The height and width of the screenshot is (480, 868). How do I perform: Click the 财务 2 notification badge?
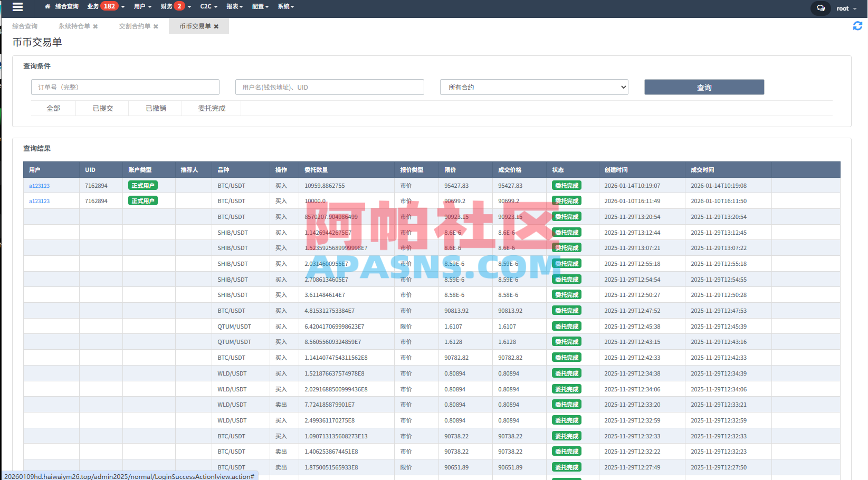coord(179,6)
